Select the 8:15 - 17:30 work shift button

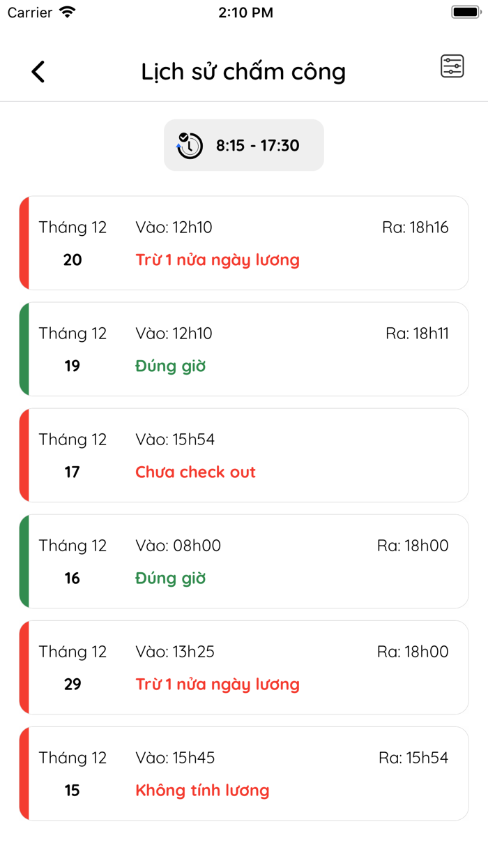click(244, 145)
